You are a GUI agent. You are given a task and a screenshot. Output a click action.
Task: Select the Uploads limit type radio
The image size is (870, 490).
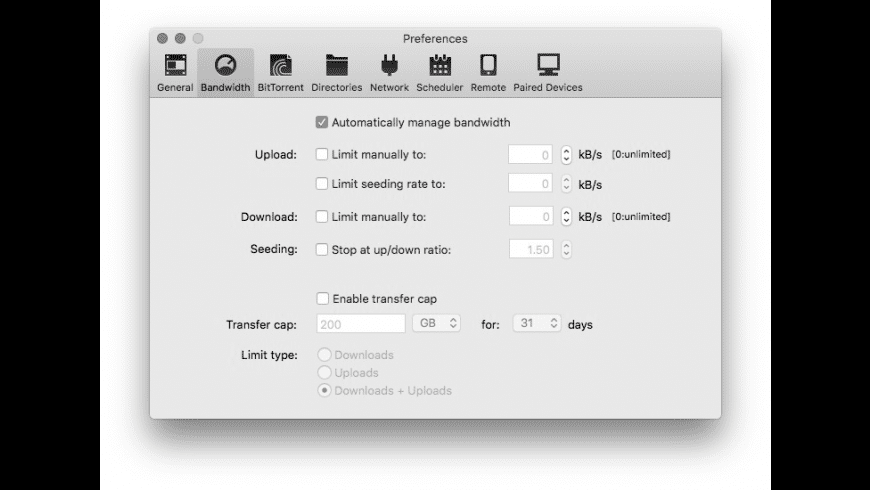324,372
